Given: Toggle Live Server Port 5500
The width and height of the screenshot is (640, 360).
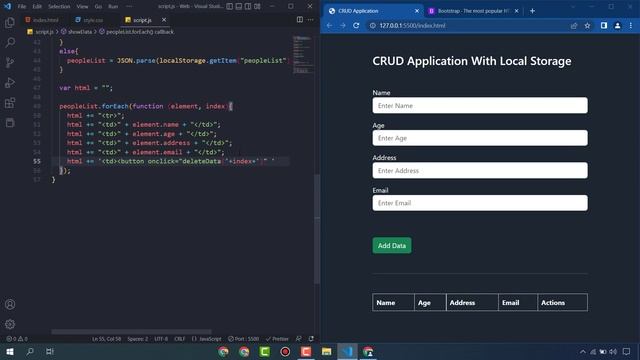Looking at the screenshot, I should click(x=244, y=339).
